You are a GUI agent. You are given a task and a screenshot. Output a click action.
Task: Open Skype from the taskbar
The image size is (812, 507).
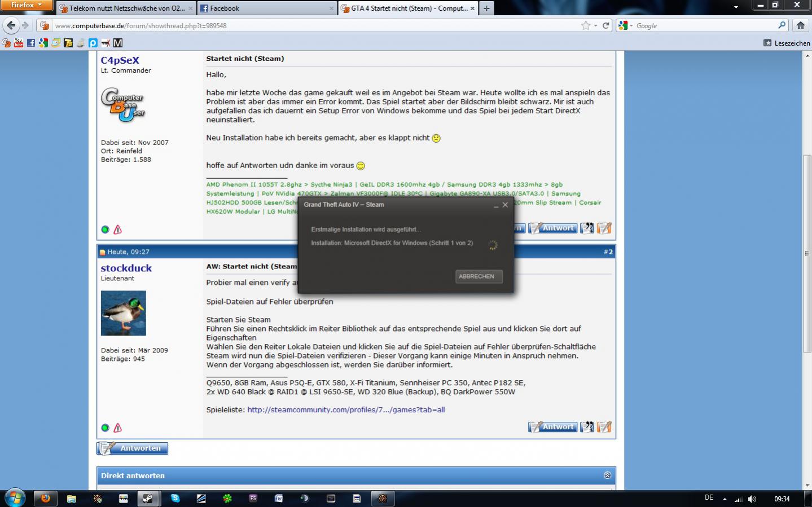[175, 499]
